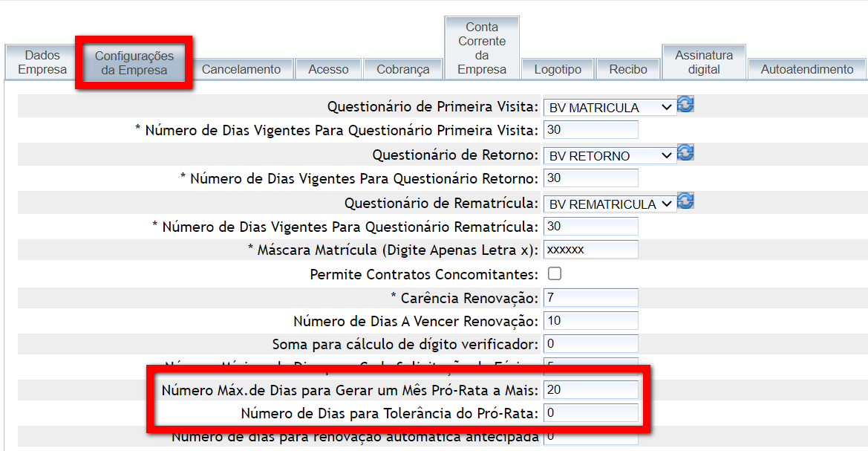The image size is (868, 451).
Task: Enable Permite Contratos Concomitantes checkbox
Action: pos(555,273)
